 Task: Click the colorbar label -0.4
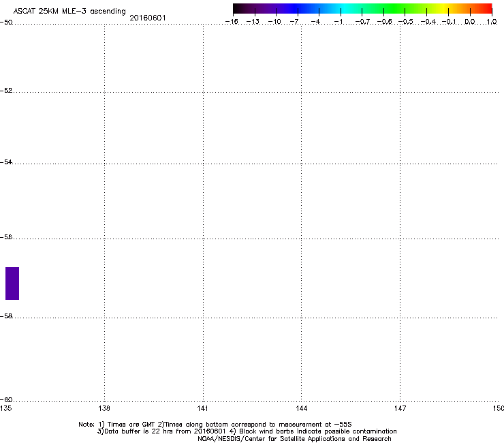[x=428, y=22]
